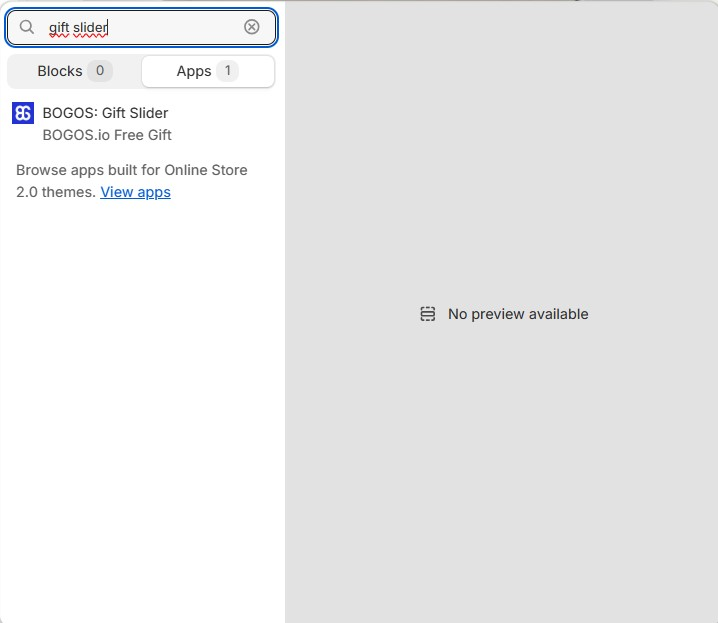Click the word 'gift' in search field
This screenshot has width=718, height=623.
[x=58, y=27]
